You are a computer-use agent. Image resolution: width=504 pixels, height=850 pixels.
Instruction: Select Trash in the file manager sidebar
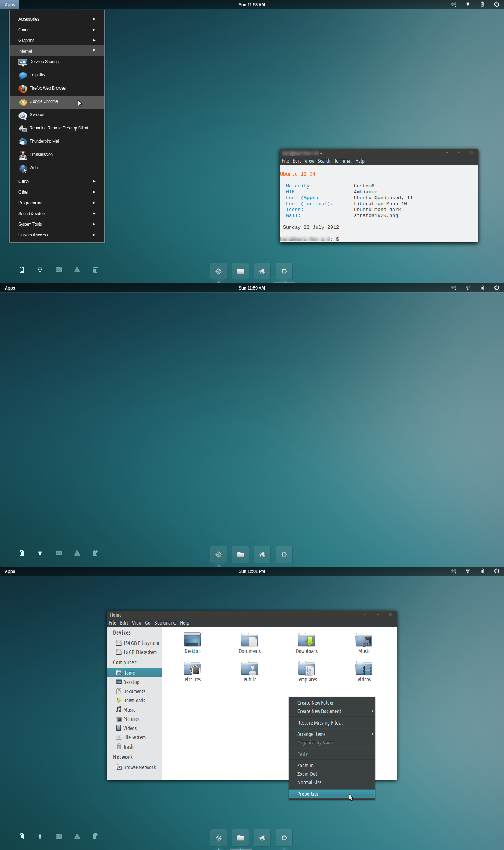[x=128, y=747]
